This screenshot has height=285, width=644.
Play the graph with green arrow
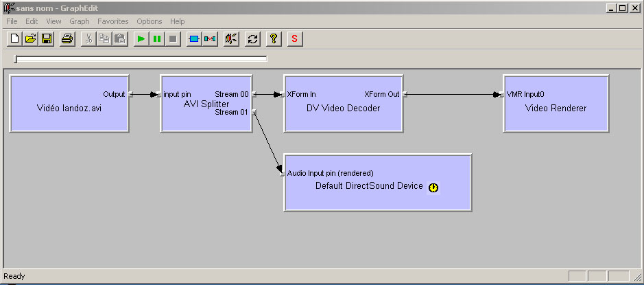[x=141, y=39]
